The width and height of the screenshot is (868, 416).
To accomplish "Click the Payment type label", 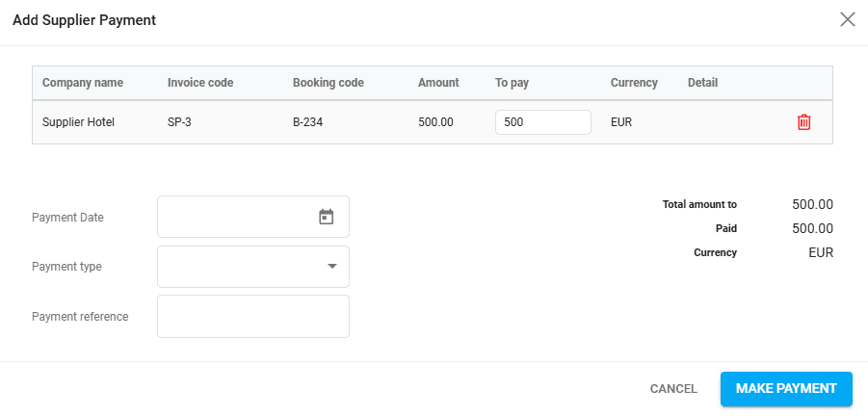I will point(66,267).
